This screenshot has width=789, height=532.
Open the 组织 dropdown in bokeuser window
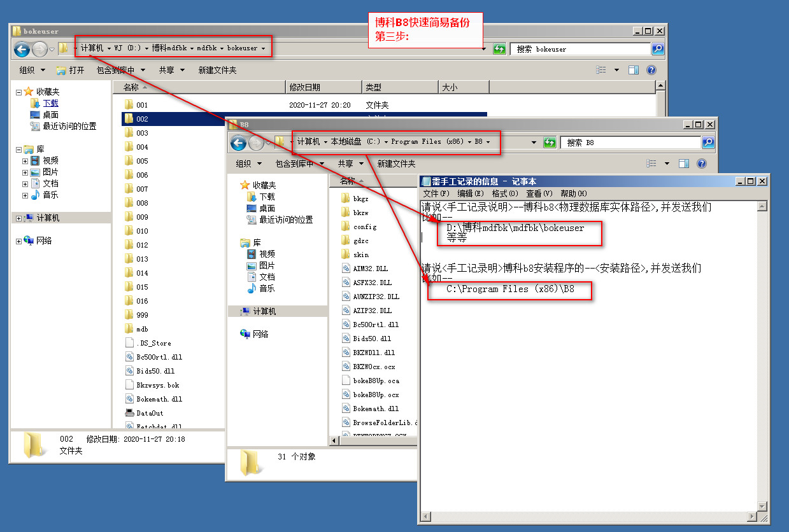pos(32,70)
